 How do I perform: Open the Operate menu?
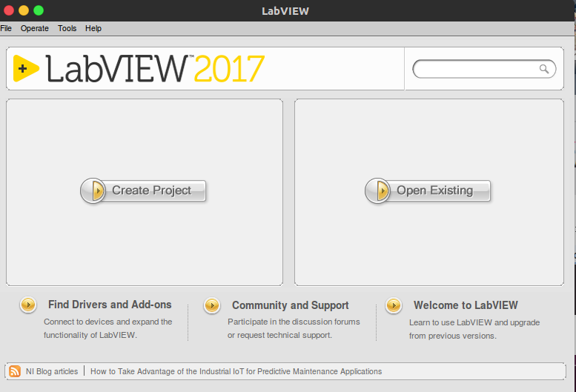click(x=35, y=28)
